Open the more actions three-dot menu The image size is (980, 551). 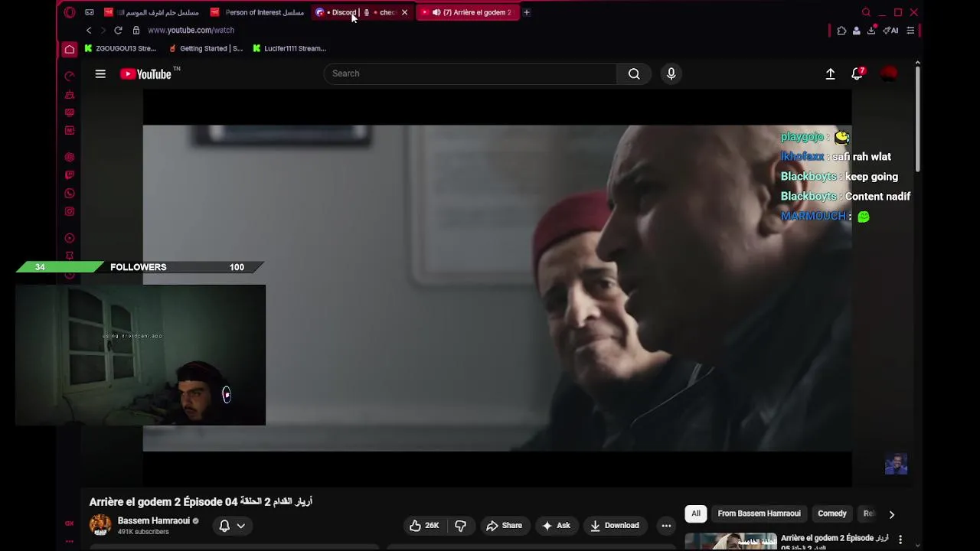(666, 526)
